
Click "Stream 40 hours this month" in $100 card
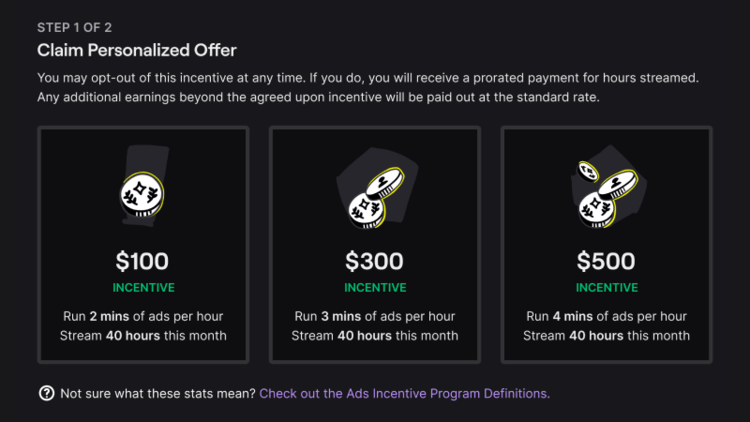coord(142,335)
